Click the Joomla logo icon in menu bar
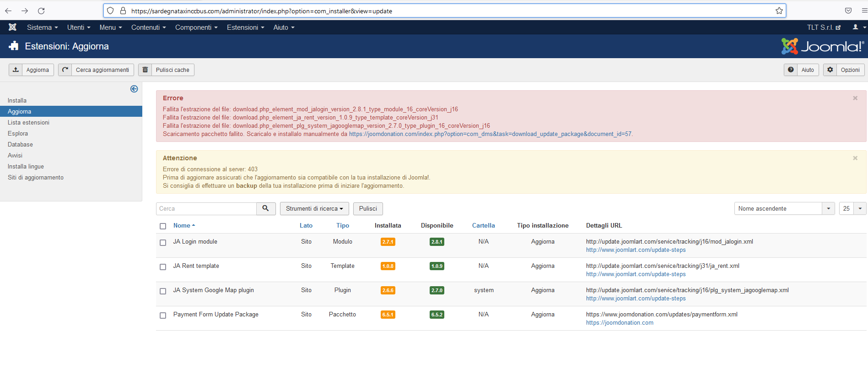The image size is (868, 370). (12, 27)
